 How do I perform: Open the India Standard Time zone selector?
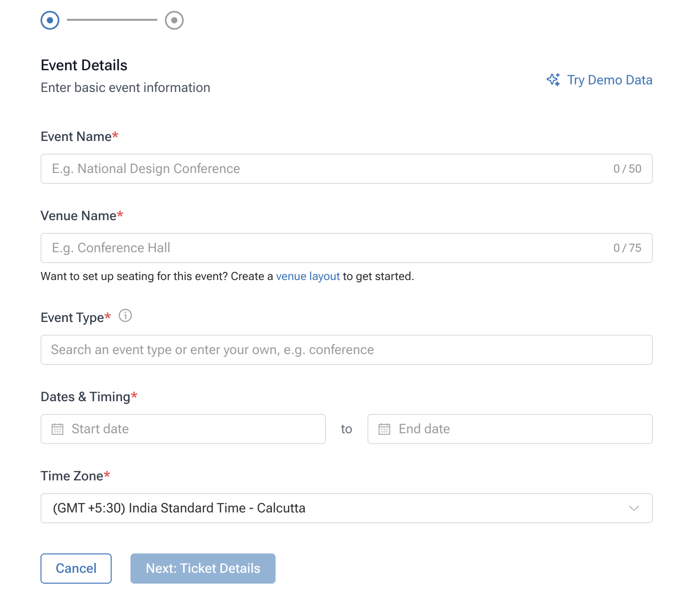coord(347,508)
